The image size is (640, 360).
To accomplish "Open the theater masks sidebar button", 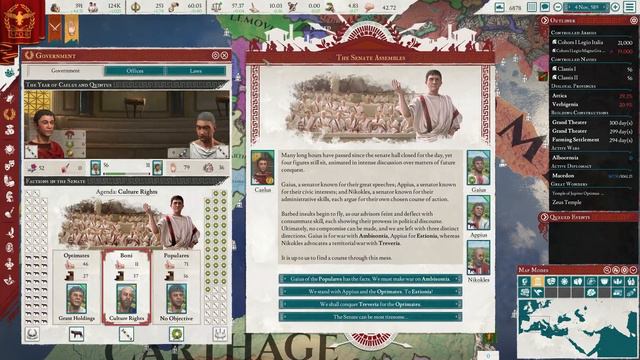I will 9,165.
